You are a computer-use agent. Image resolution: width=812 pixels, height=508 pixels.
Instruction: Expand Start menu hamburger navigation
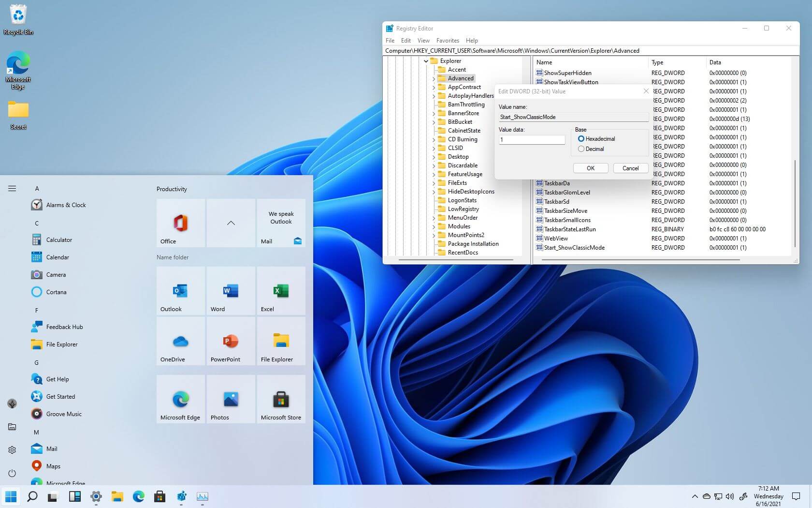tap(12, 189)
